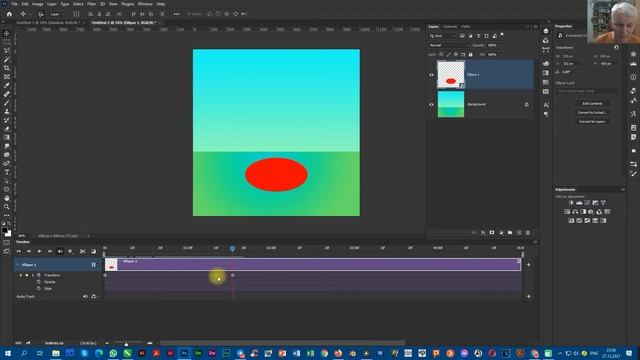Screen dimensions: 640x360
Task: Toggle Transform keyframe stopwatch
Action: coord(39,275)
